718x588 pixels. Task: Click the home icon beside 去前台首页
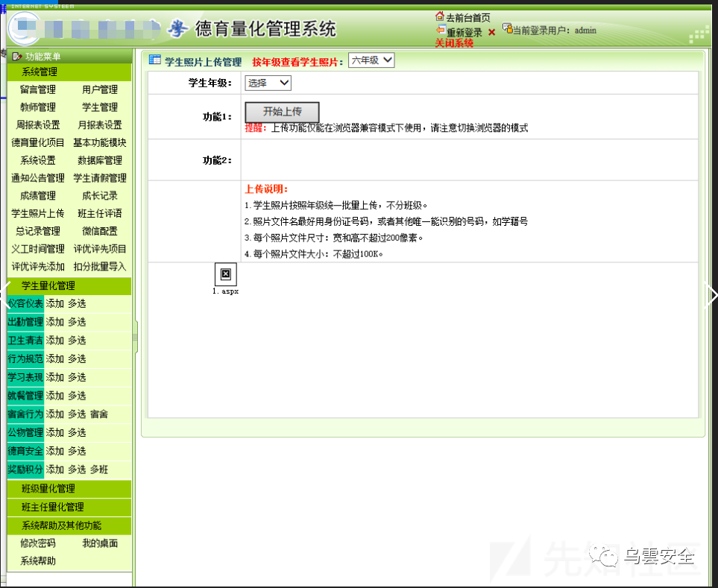[x=439, y=15]
